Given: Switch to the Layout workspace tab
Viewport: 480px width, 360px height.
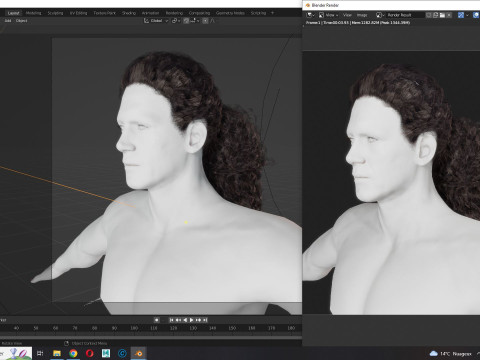Looking at the screenshot, I should [13, 13].
